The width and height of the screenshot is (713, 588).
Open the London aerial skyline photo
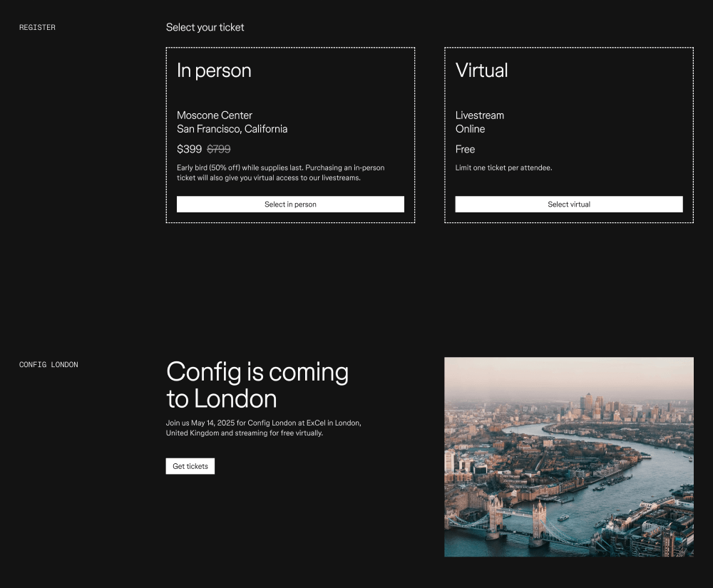tap(569, 457)
